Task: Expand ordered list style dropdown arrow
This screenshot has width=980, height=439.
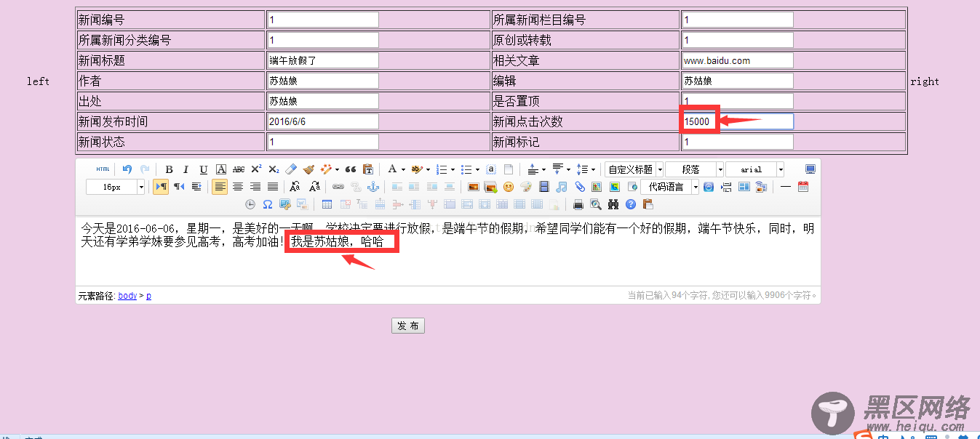Action: [453, 169]
